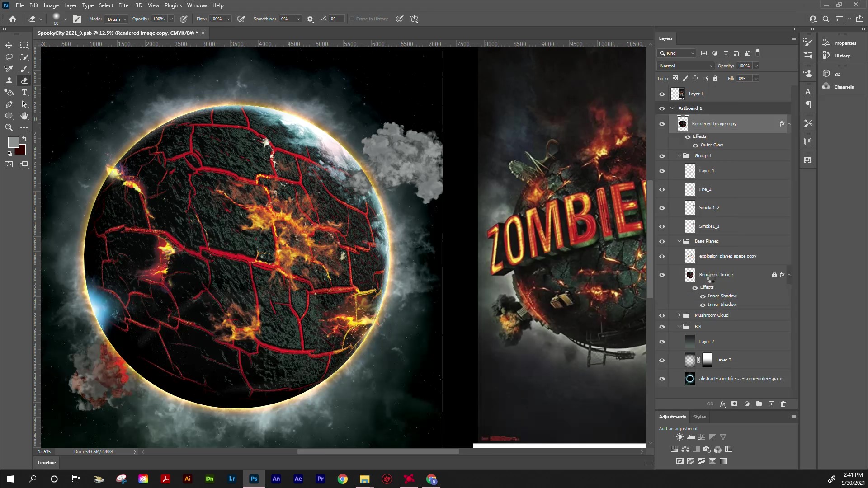Screen dimensions: 868x488
Task: Hide the Layer 1 layer
Action: (662, 94)
